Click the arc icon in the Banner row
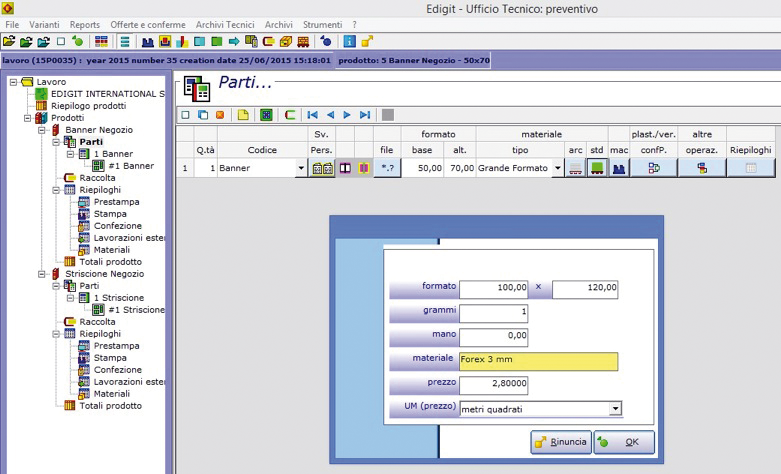Screen dimensions: 781x474 pyautogui.click(x=575, y=169)
